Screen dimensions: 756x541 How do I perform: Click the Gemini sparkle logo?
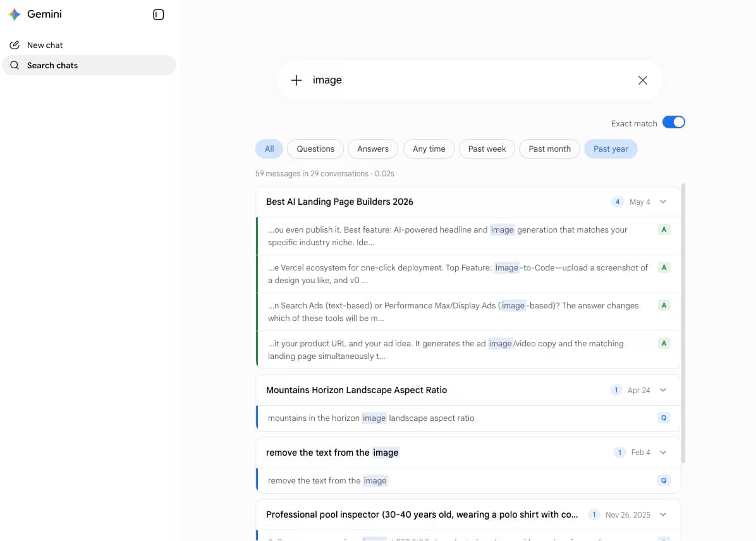point(15,15)
